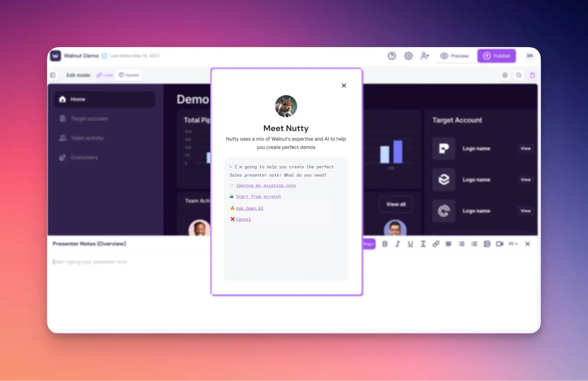Select Start from scratch option
Viewport: 588px width, 381px height.
point(258,196)
